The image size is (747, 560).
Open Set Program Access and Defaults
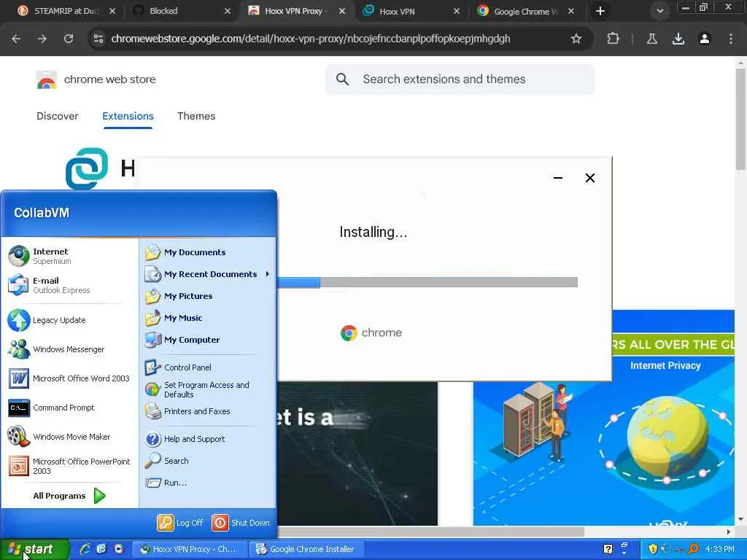(x=208, y=389)
